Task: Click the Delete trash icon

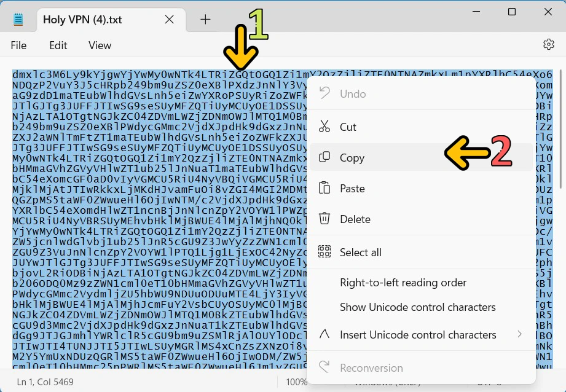Action: [x=324, y=219]
